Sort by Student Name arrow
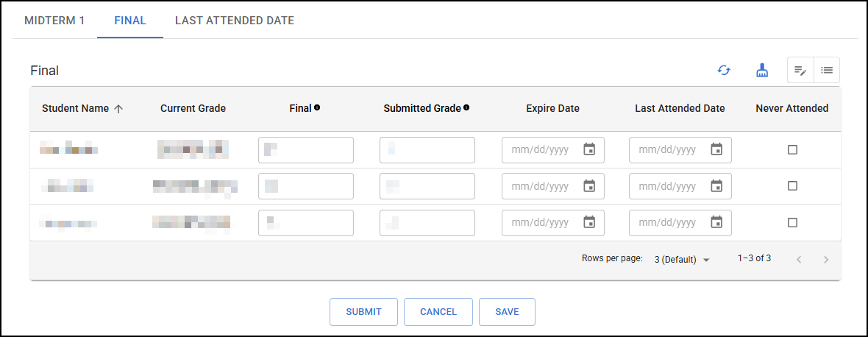 [x=118, y=108]
